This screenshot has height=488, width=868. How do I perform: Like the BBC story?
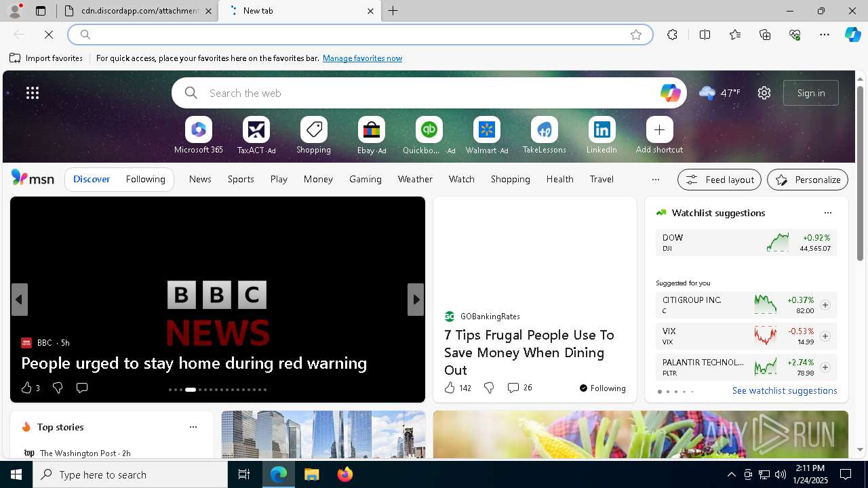pos(30,388)
